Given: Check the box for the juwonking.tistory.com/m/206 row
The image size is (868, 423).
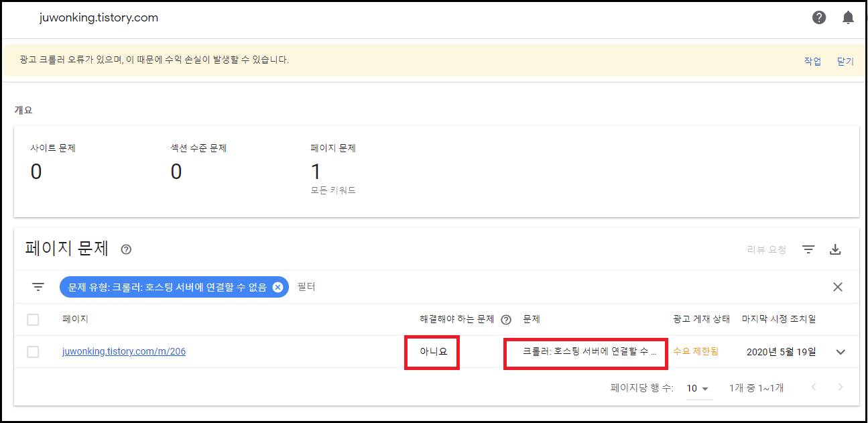Looking at the screenshot, I should [33, 351].
